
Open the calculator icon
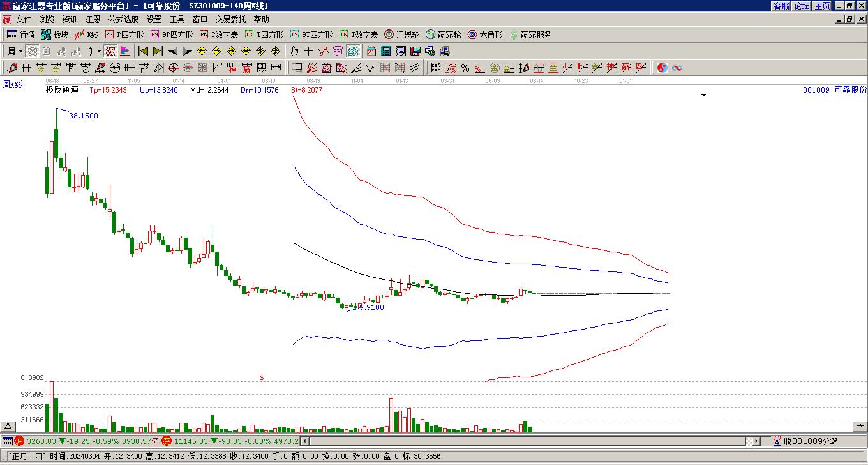(x=386, y=51)
